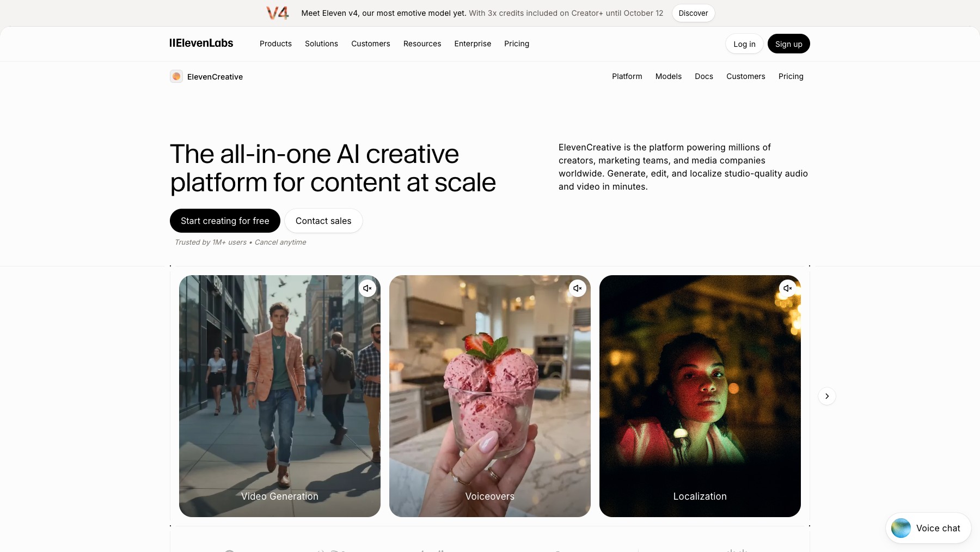Open Pricing in the top navigation
This screenshot has height=552, width=980.
point(517,44)
